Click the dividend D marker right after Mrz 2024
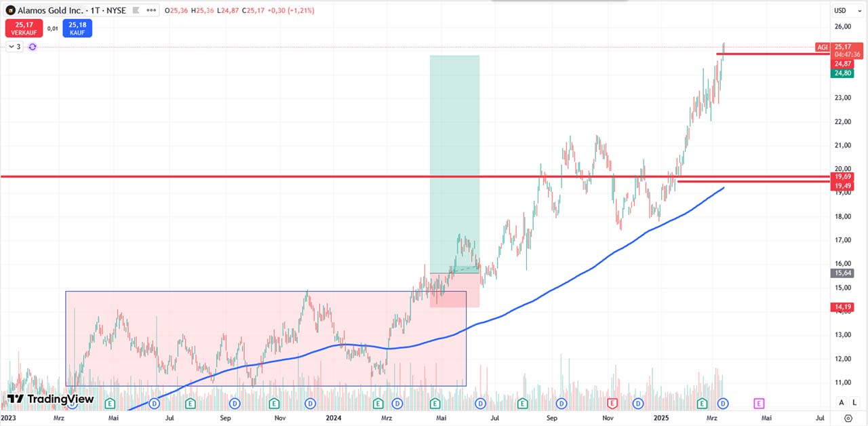Screen dimensions: 868x426 [x=397, y=403]
